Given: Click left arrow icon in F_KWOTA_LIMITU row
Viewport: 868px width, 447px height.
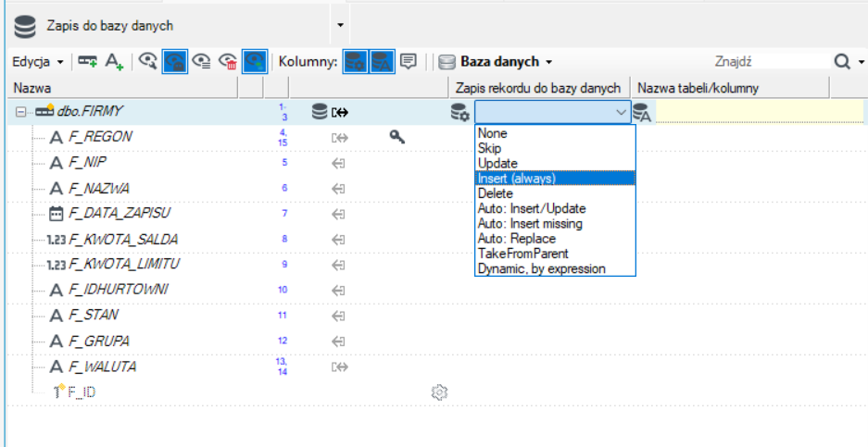Looking at the screenshot, I should pos(338,265).
